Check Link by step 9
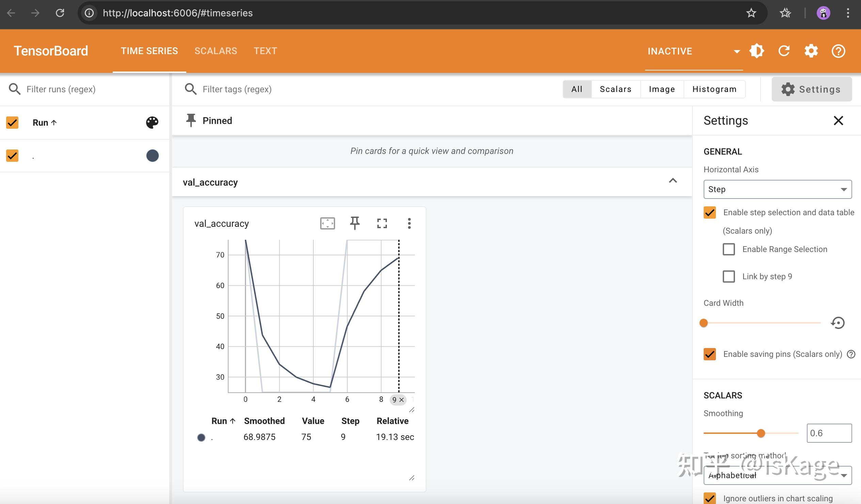 click(729, 276)
